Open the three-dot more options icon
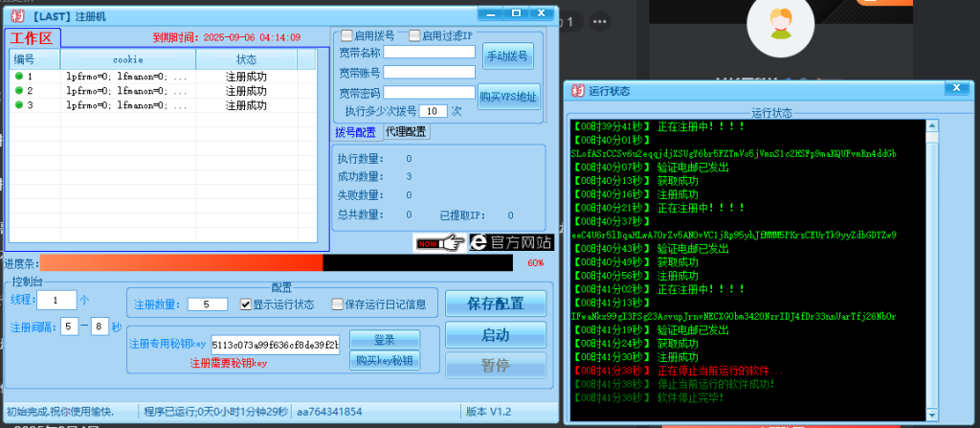The image size is (980, 428). tap(601, 20)
